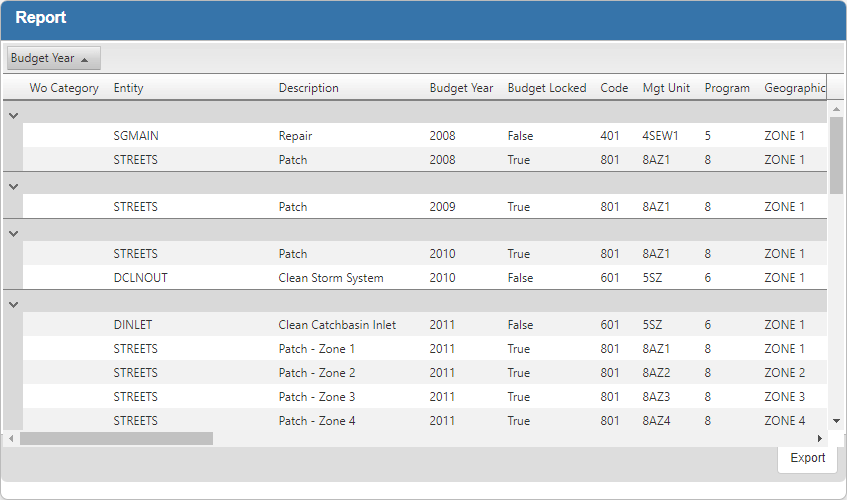Collapse the 2010 budget year group
This screenshot has height=500, width=847.
(14, 234)
